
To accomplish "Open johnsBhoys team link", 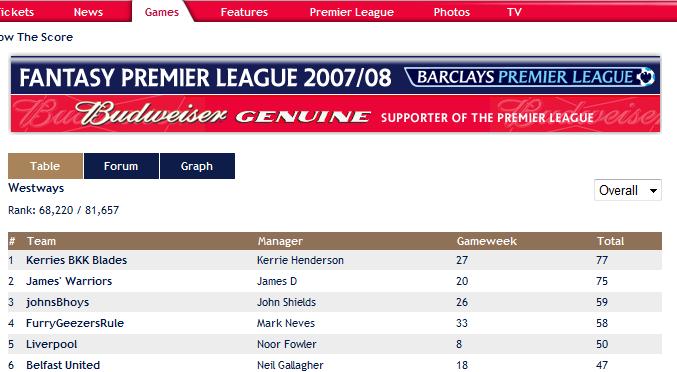I will click(x=57, y=303).
